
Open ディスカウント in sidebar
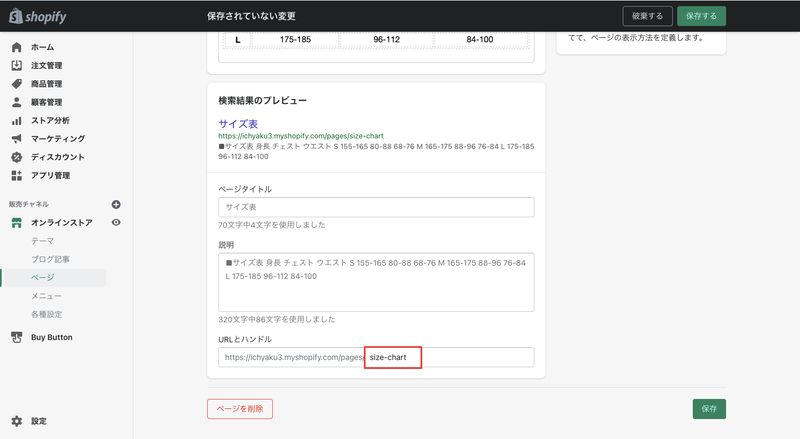click(x=58, y=157)
